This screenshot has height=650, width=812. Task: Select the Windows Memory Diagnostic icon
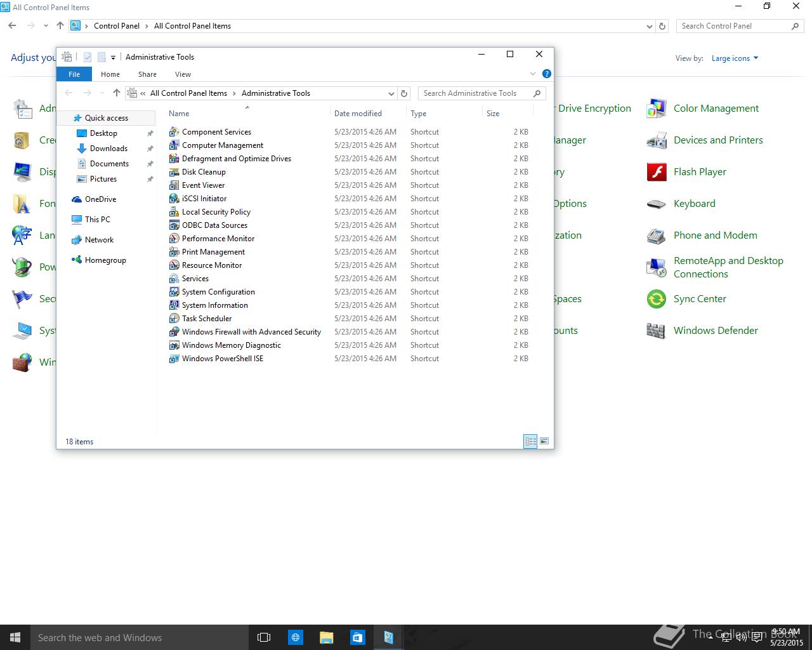tap(174, 345)
